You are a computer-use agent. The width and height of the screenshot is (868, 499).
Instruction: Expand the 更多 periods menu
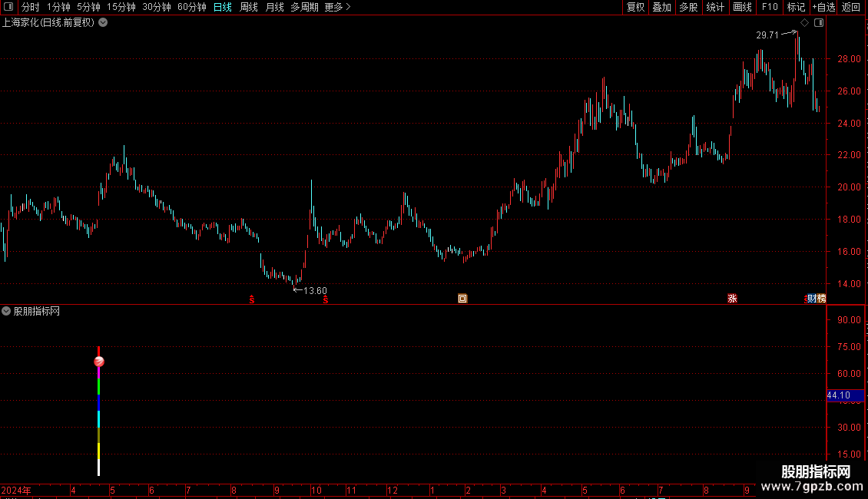[338, 7]
